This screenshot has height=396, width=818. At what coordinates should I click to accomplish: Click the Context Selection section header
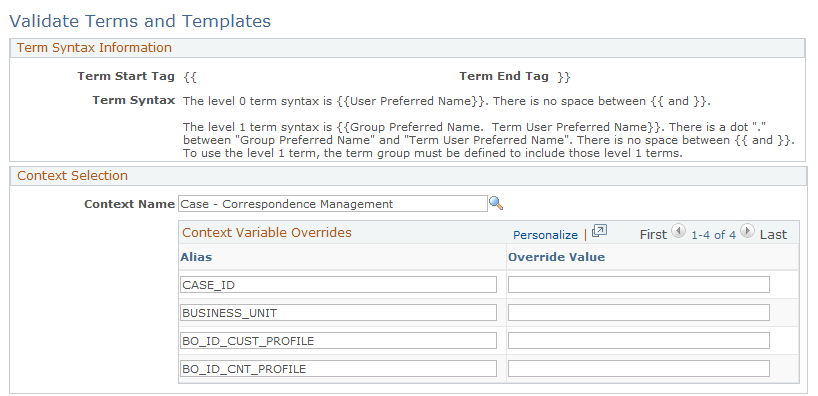click(73, 175)
